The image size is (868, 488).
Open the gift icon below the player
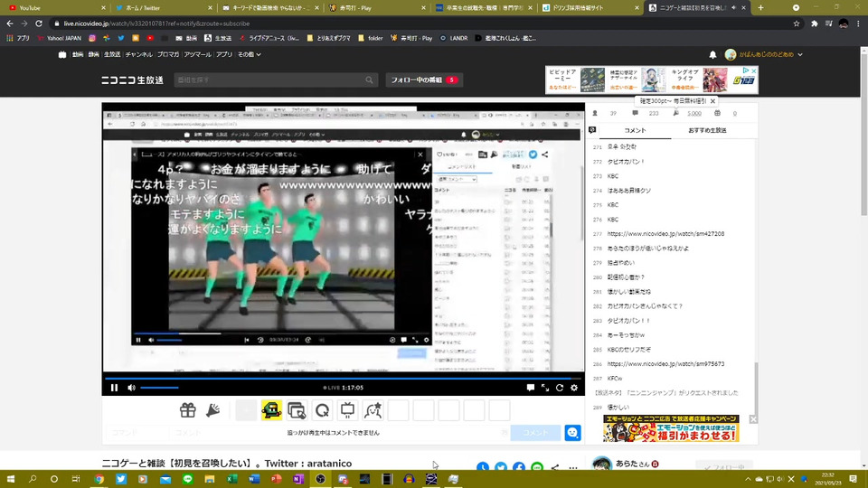tap(188, 410)
